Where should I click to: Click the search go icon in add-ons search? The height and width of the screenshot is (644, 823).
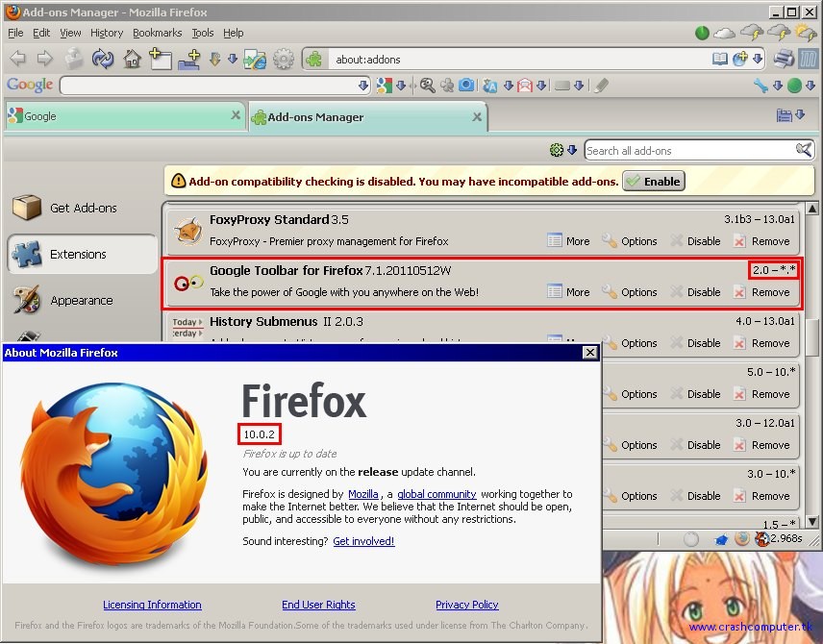coord(804,150)
